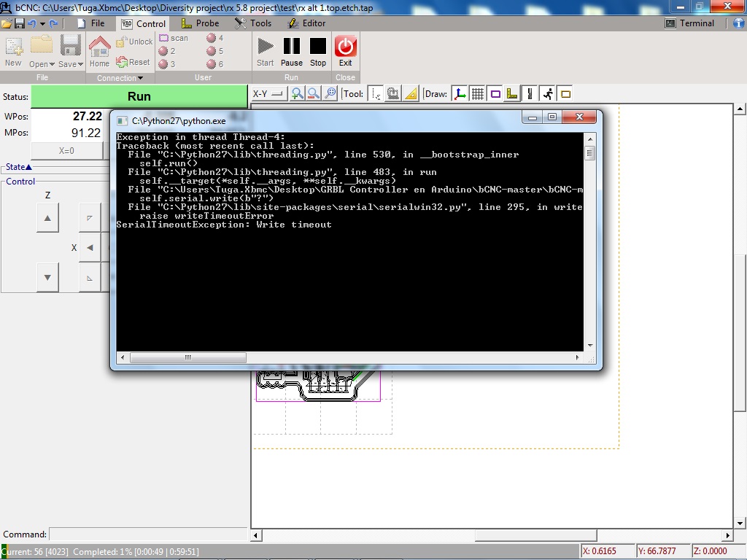Click the Command input field
This screenshot has width=747, height=560.
148,534
